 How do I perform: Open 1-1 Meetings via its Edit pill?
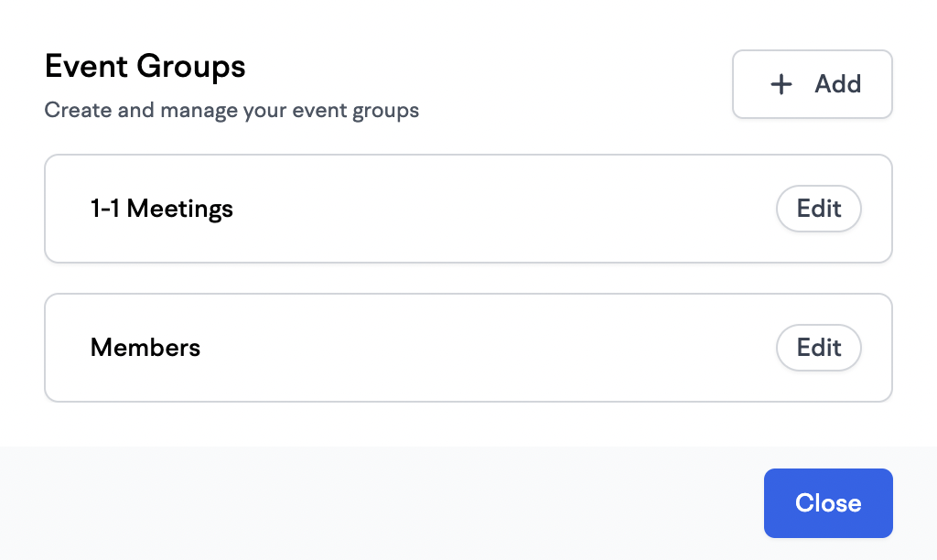[x=819, y=209]
